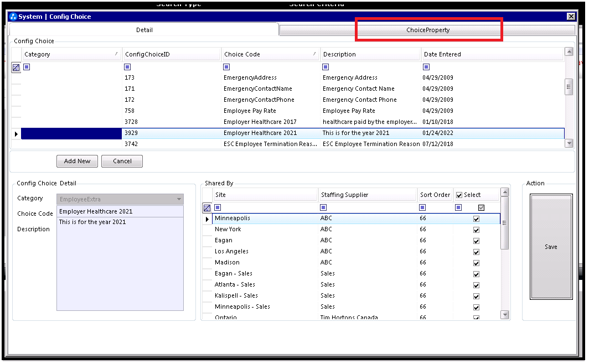Click the Cancel button

(x=122, y=162)
